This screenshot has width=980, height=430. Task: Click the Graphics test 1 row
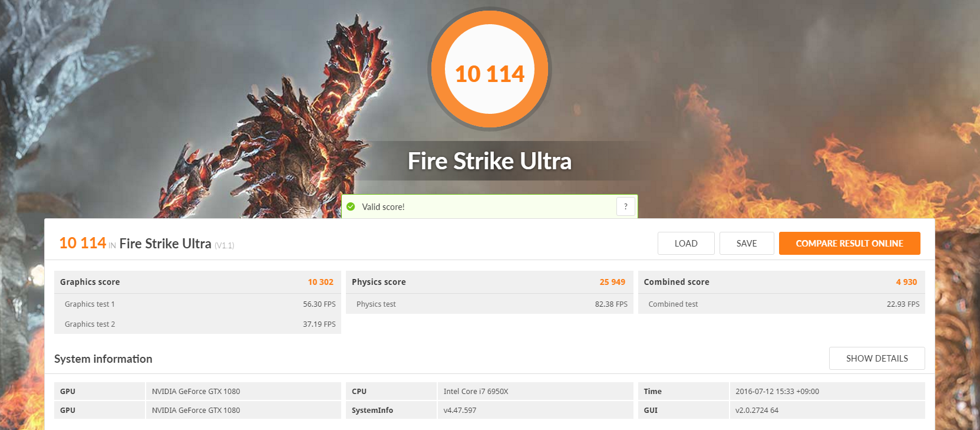coord(197,304)
